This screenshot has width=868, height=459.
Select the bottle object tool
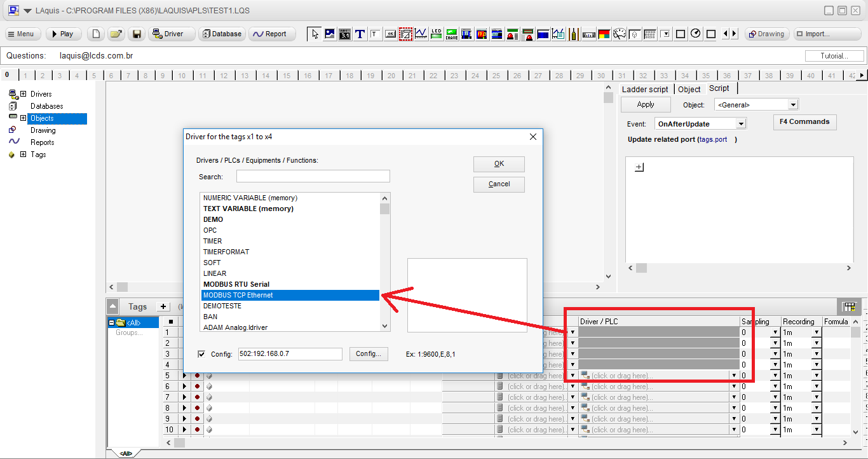(574, 34)
